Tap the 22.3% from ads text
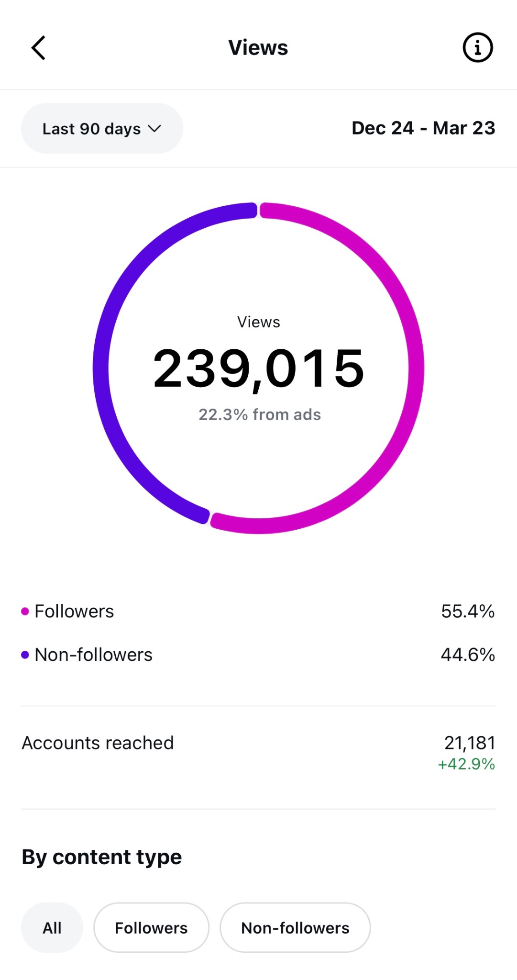This screenshot has height=980, width=517. pyautogui.click(x=260, y=414)
